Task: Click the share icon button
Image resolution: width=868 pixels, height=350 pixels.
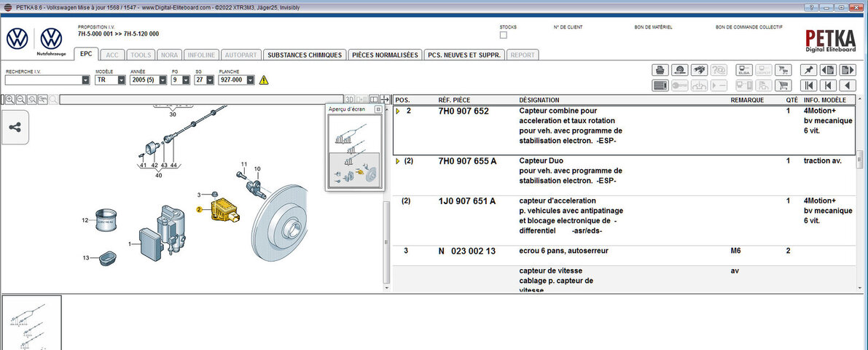Action: [15, 128]
